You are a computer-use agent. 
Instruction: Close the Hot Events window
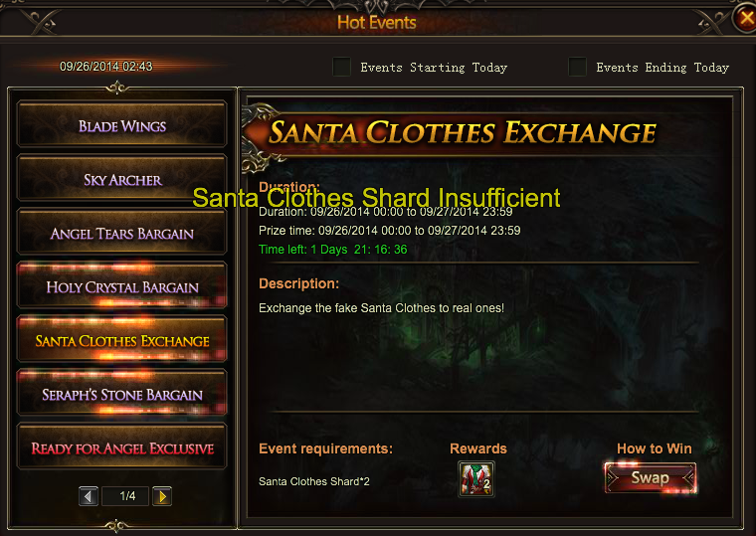pyautogui.click(x=746, y=18)
